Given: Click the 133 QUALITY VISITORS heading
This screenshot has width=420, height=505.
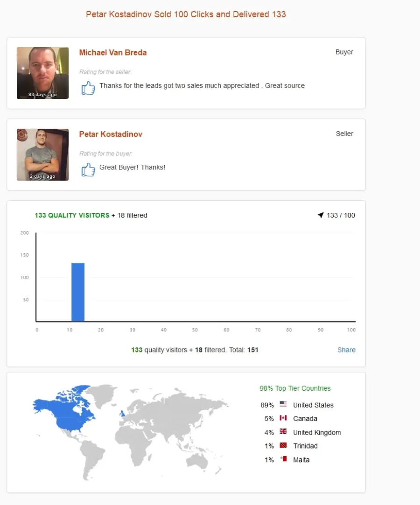Looking at the screenshot, I should point(72,215).
